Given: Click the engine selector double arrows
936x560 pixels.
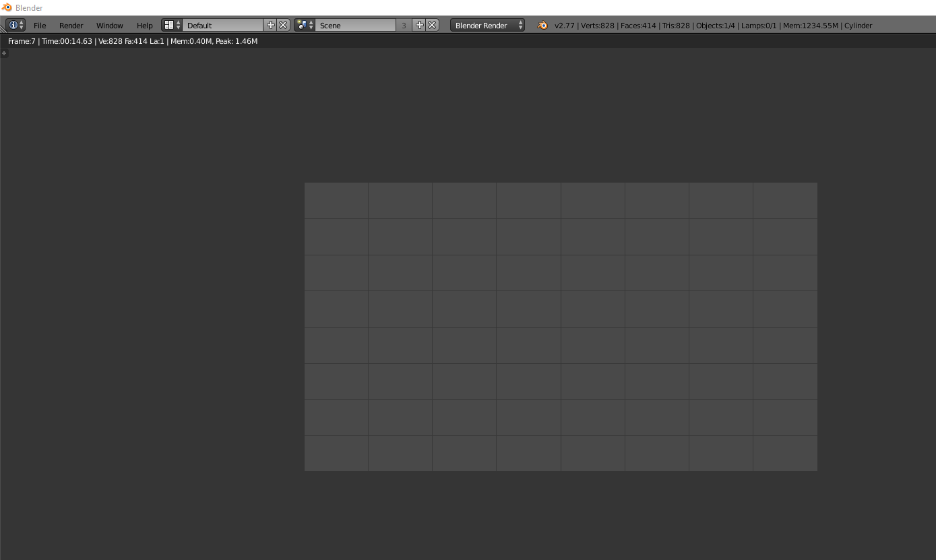Looking at the screenshot, I should point(519,25).
